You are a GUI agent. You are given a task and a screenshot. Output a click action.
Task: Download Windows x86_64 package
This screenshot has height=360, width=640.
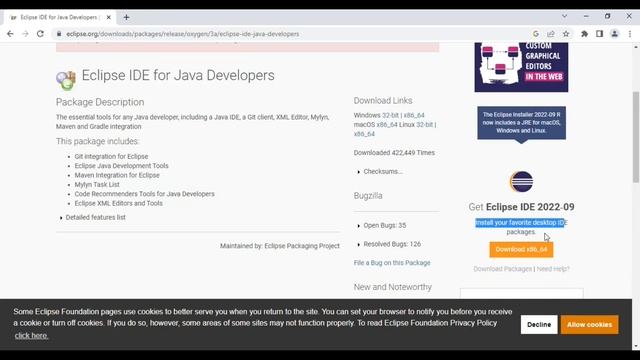(x=414, y=115)
